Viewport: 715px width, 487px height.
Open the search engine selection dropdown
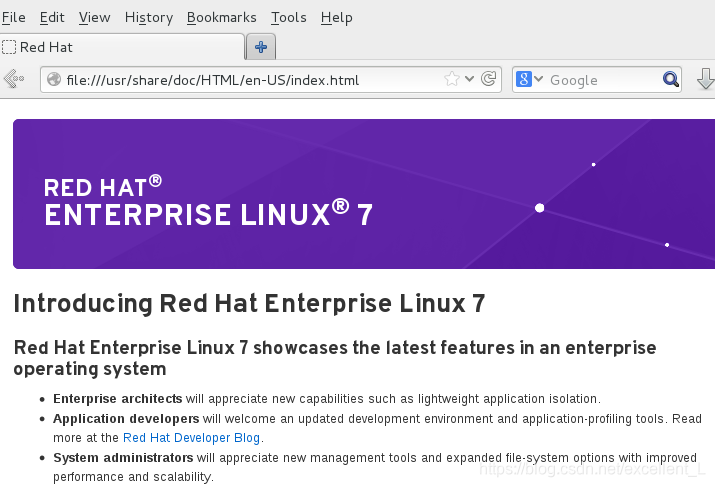(539, 79)
